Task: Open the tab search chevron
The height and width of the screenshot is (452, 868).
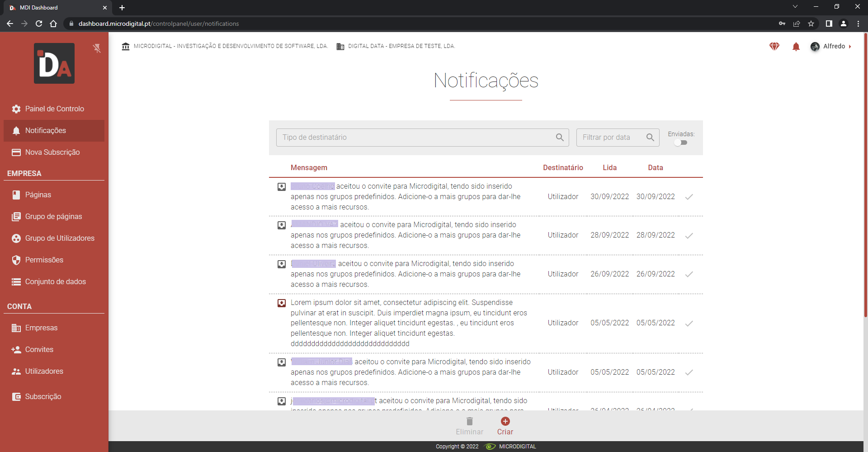Action: pyautogui.click(x=795, y=7)
